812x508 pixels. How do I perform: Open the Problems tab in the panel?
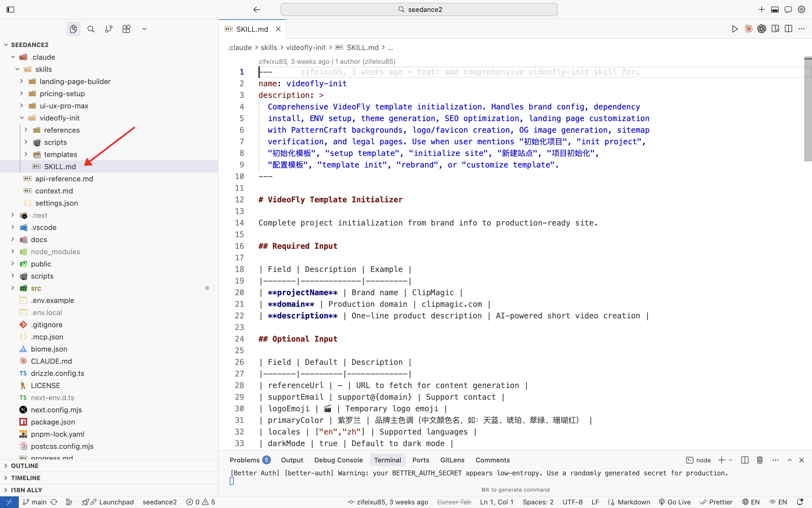[244, 460]
